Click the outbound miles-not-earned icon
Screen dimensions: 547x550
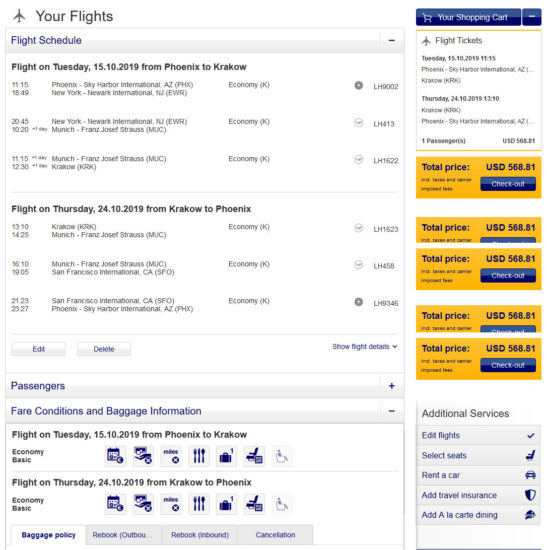tap(171, 456)
